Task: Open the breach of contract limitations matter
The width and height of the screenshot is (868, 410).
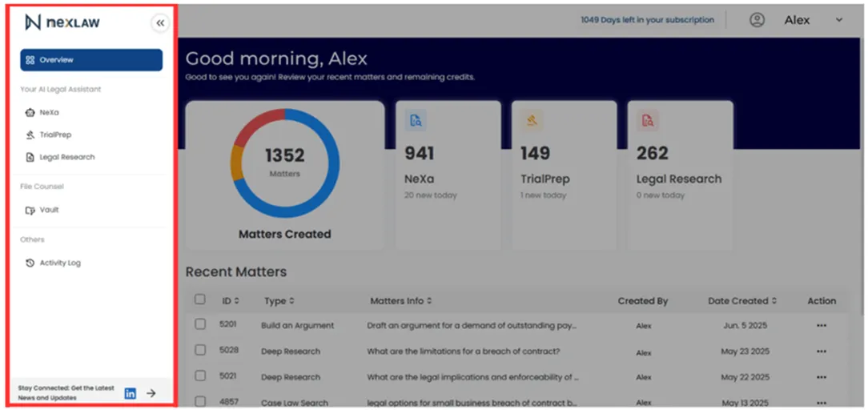Action: tap(464, 352)
